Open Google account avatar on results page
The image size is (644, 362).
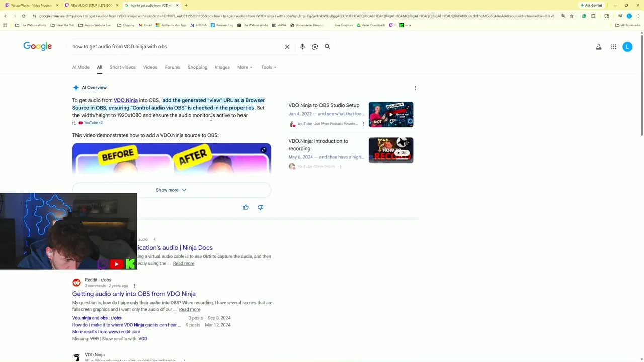tap(627, 47)
